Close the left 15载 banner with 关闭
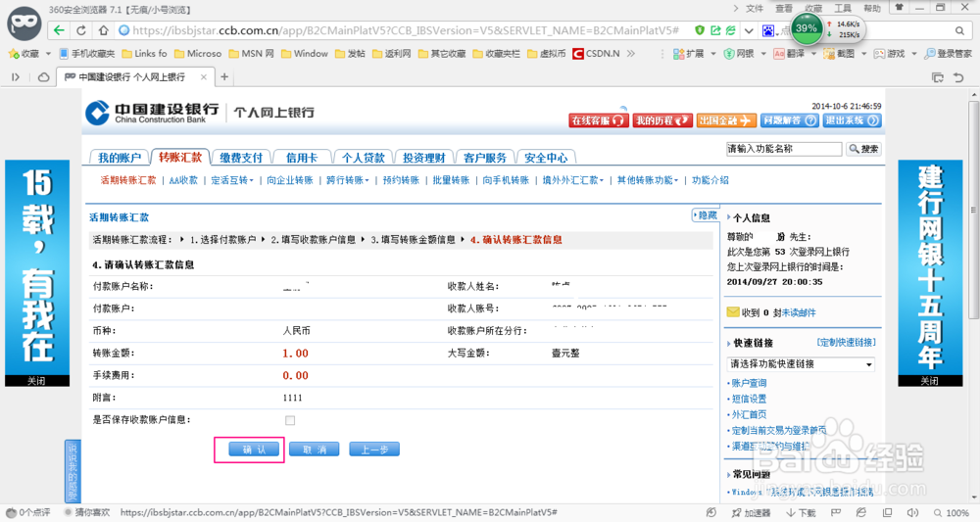The width and height of the screenshot is (980, 522). [37, 381]
